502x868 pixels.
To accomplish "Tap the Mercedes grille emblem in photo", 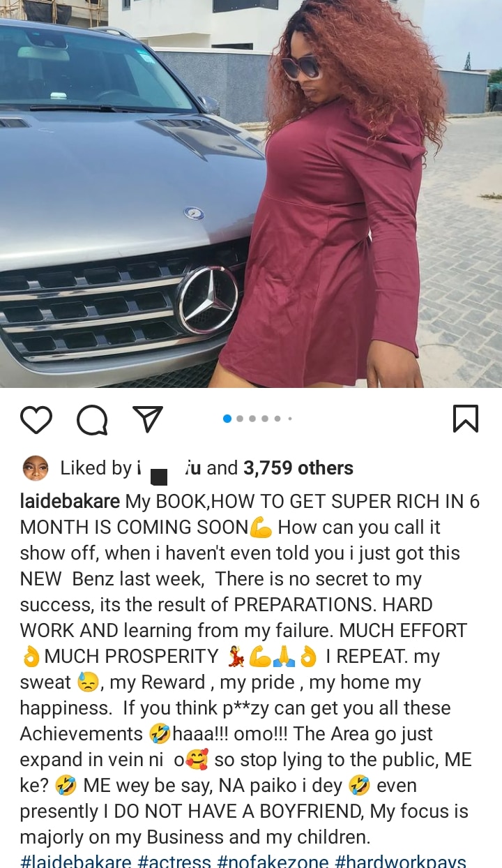I will click(207, 299).
